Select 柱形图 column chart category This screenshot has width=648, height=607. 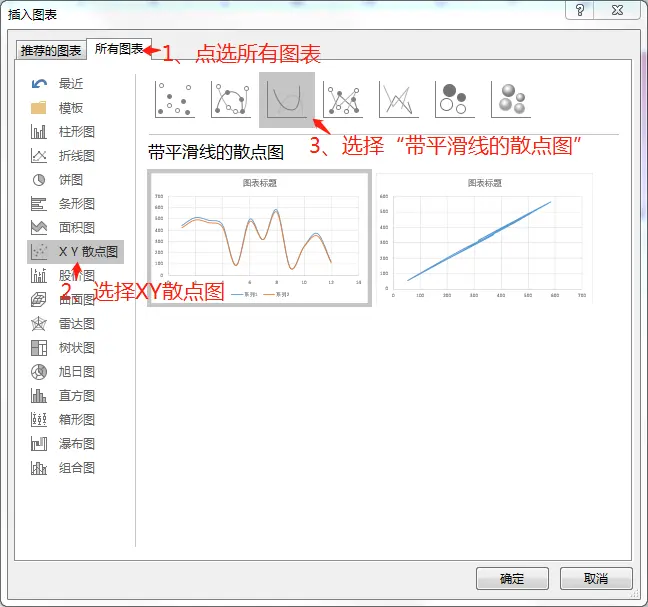point(63,132)
